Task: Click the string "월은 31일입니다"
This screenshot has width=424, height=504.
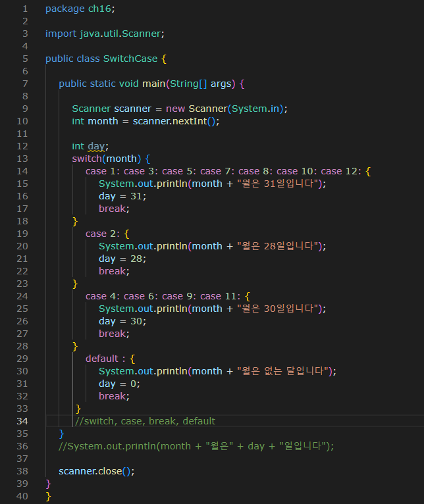Action: tap(278, 184)
